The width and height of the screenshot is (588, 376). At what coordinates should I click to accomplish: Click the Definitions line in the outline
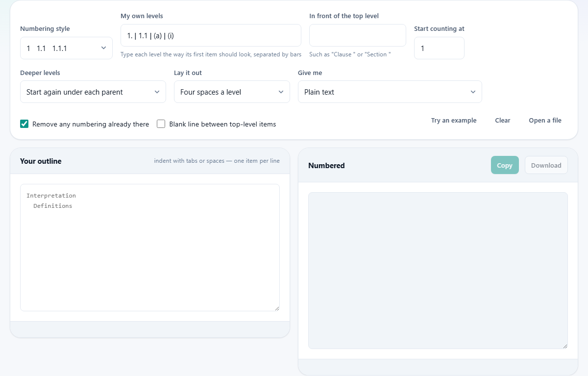click(x=52, y=206)
